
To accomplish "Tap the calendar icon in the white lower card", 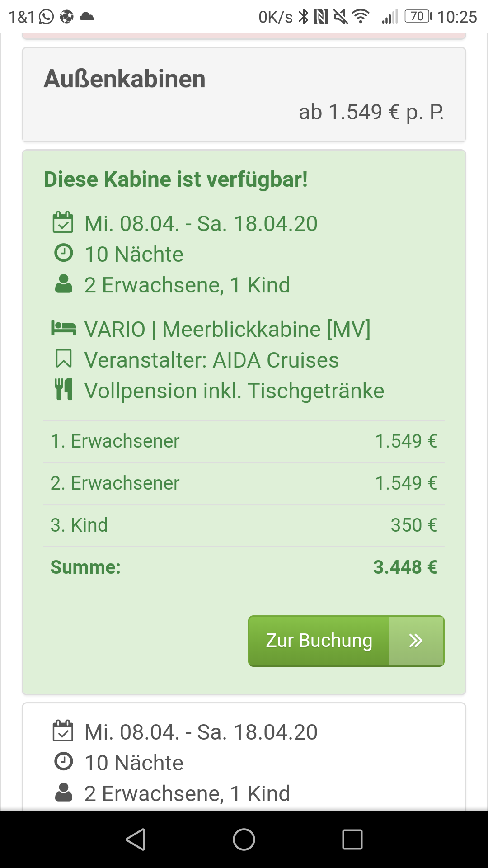I will pos(63,731).
